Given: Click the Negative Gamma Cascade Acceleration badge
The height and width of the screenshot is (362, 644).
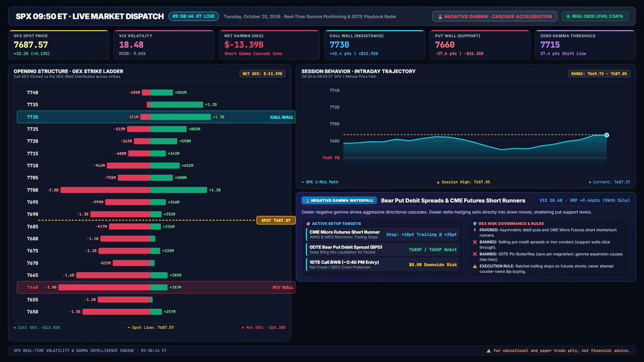Looking at the screenshot, I should click(x=494, y=17).
